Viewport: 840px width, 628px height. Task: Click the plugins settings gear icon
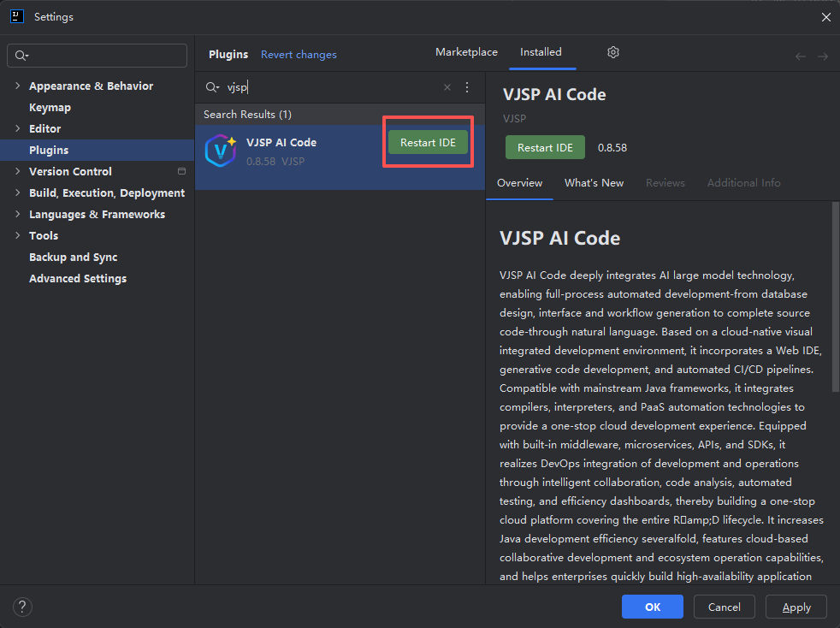coord(613,52)
